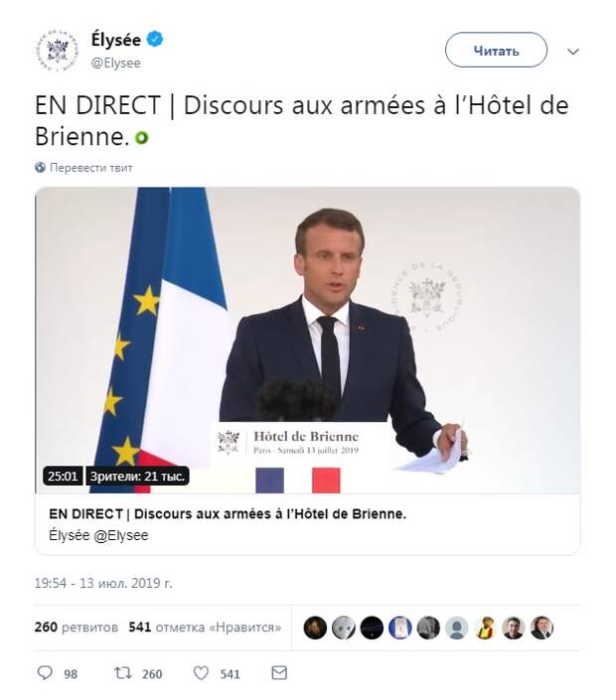
Task: Show the 541 отметка «Нравится» list
Action: (205, 628)
